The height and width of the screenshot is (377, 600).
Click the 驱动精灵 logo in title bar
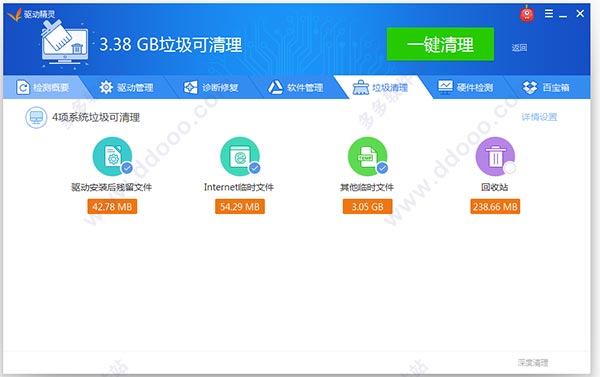(x=31, y=14)
